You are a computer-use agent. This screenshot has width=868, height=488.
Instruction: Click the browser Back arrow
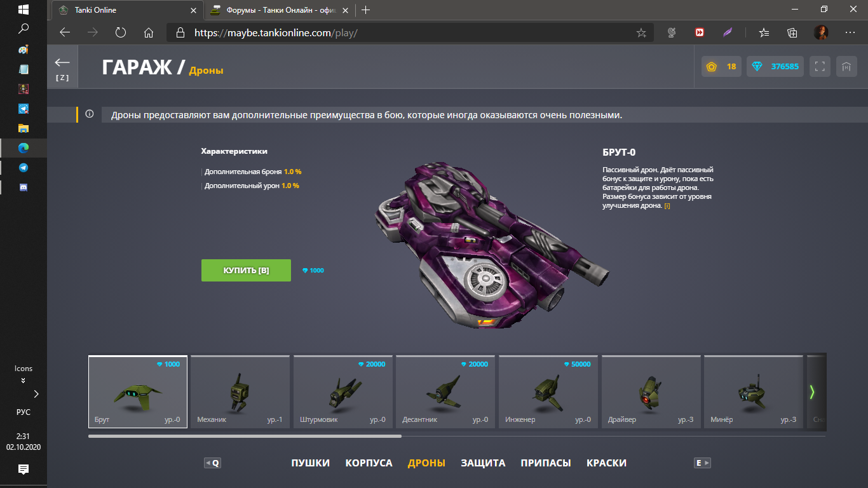tap(65, 32)
